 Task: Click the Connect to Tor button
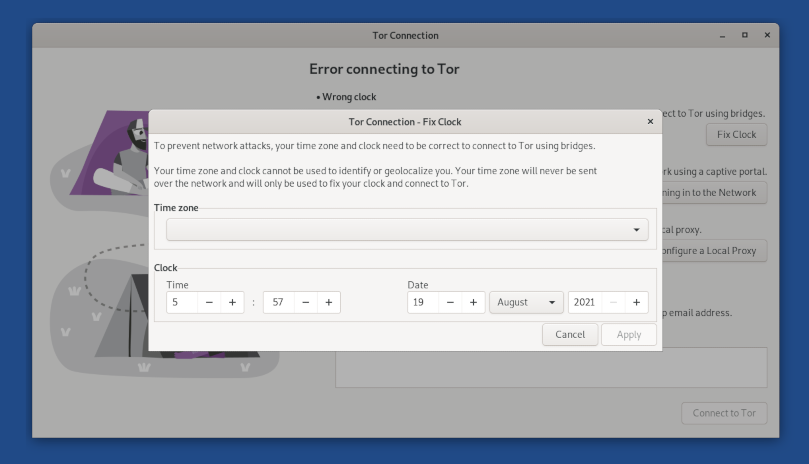pos(723,413)
